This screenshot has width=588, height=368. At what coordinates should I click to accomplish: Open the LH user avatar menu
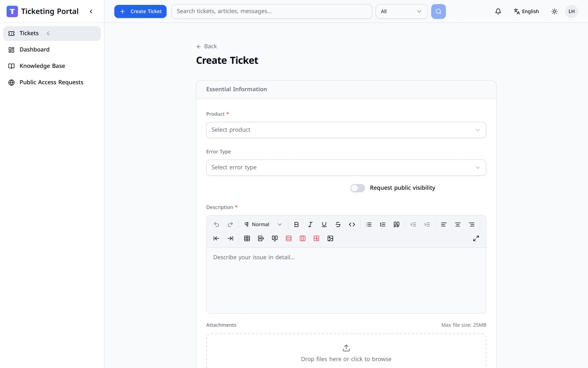coord(571,11)
